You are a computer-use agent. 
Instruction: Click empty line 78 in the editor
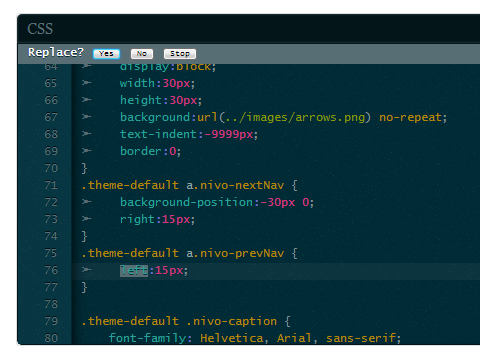point(275,304)
